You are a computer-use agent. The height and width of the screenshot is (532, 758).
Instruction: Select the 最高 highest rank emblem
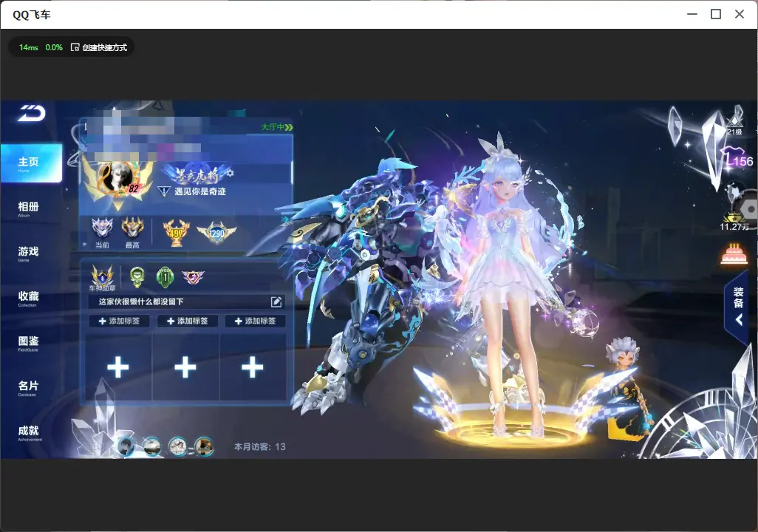coord(132,229)
